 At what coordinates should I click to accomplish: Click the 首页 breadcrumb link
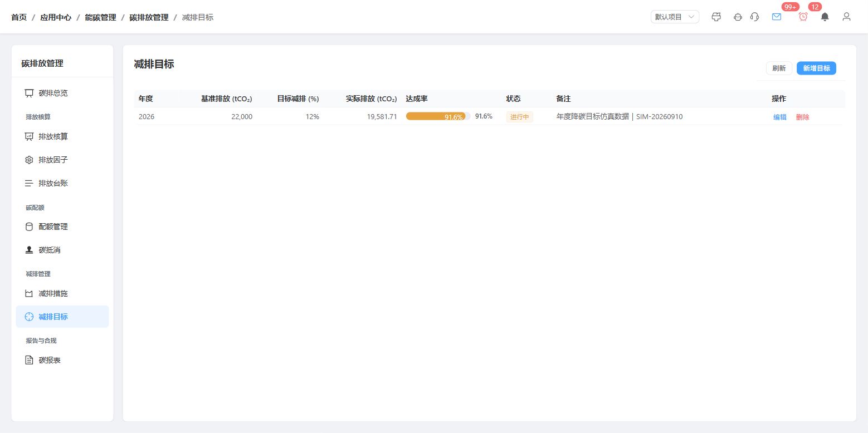point(19,17)
